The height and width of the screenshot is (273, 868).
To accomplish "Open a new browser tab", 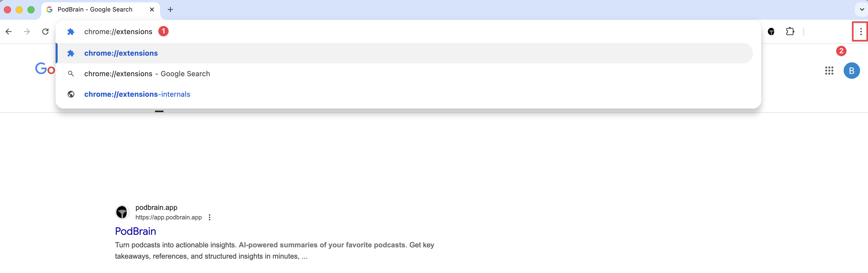I will coord(171,9).
